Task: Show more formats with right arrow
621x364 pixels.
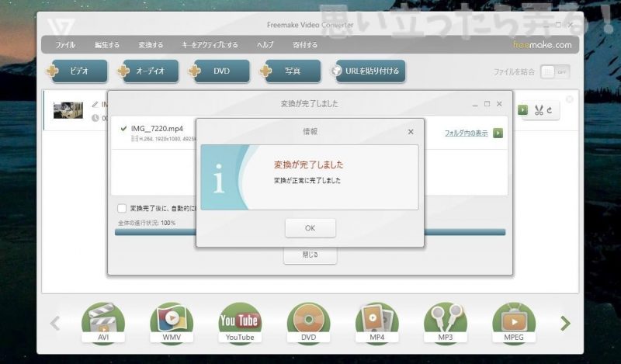Action: click(566, 323)
